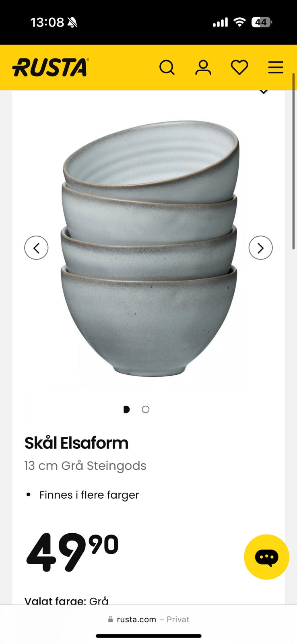Show the previous product image
Image resolution: width=297 pixels, height=644 pixels.
click(x=36, y=248)
